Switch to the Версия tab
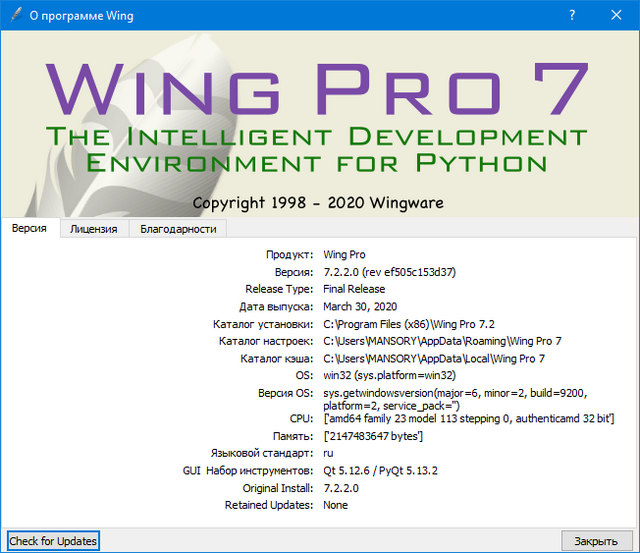 30,228
